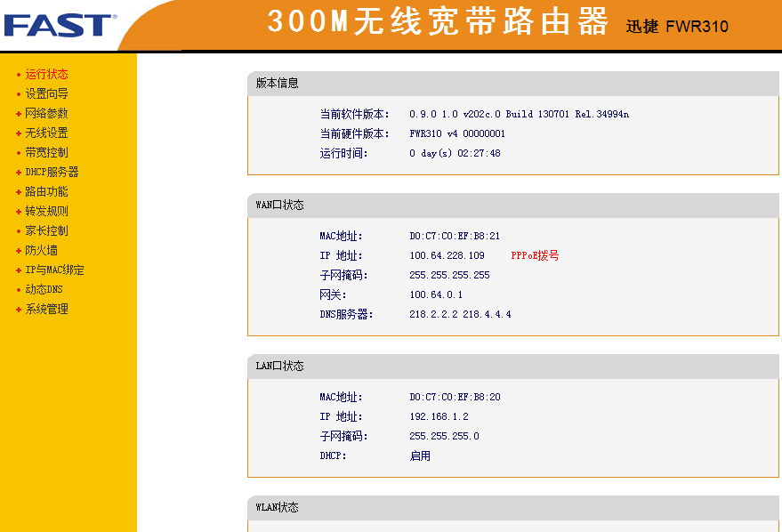The image size is (782, 532).
Task: Click the 版本信息 section header
Action: pos(513,84)
